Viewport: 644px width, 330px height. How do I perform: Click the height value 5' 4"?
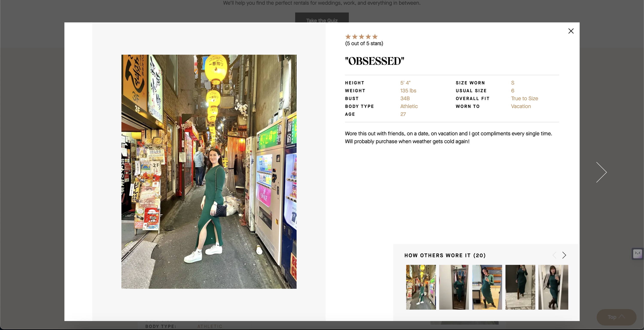click(405, 83)
